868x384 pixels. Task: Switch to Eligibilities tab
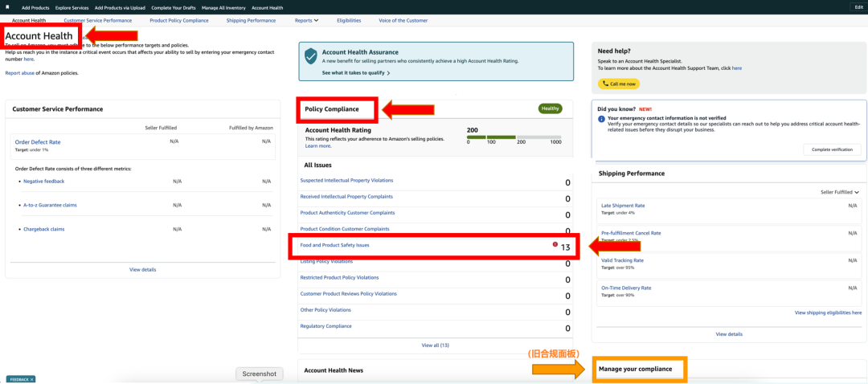[349, 20]
